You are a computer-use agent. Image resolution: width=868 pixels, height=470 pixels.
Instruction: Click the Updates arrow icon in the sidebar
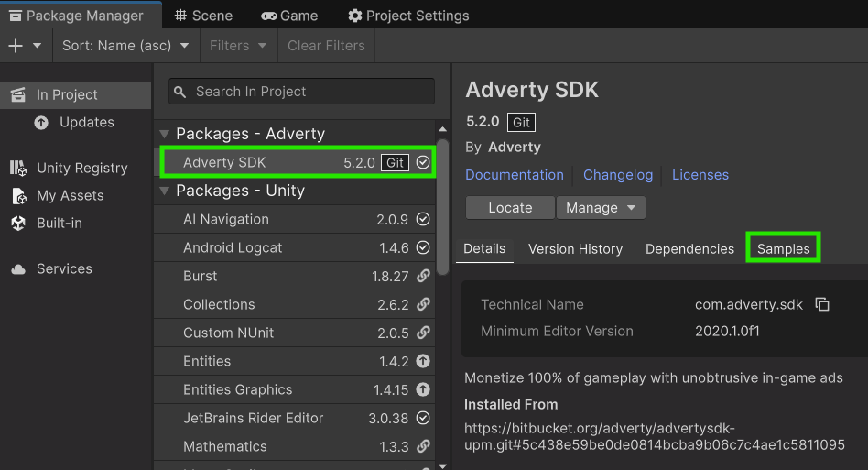click(41, 123)
